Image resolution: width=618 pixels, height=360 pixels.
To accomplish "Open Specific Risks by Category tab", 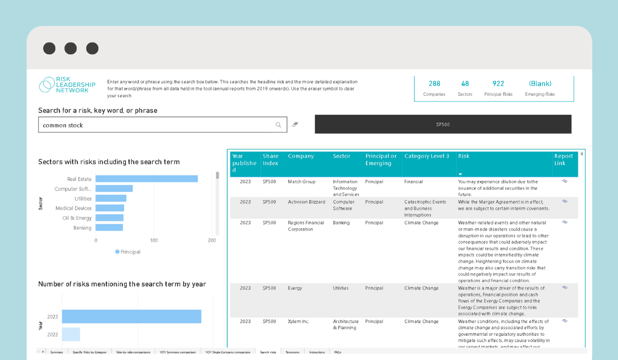I will click(x=89, y=352).
